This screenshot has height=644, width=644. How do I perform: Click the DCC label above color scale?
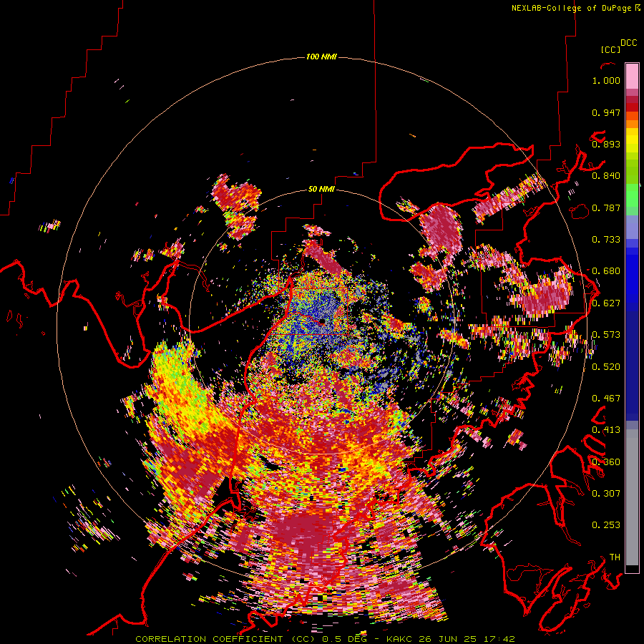click(629, 43)
